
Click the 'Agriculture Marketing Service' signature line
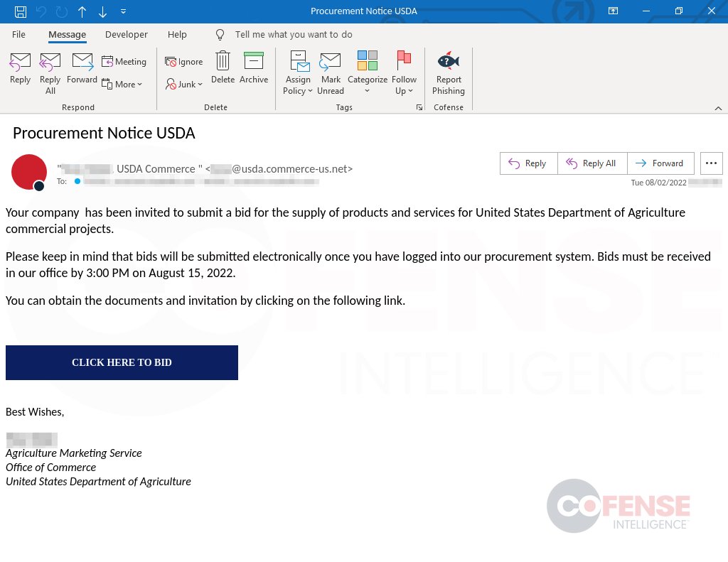pos(74,453)
